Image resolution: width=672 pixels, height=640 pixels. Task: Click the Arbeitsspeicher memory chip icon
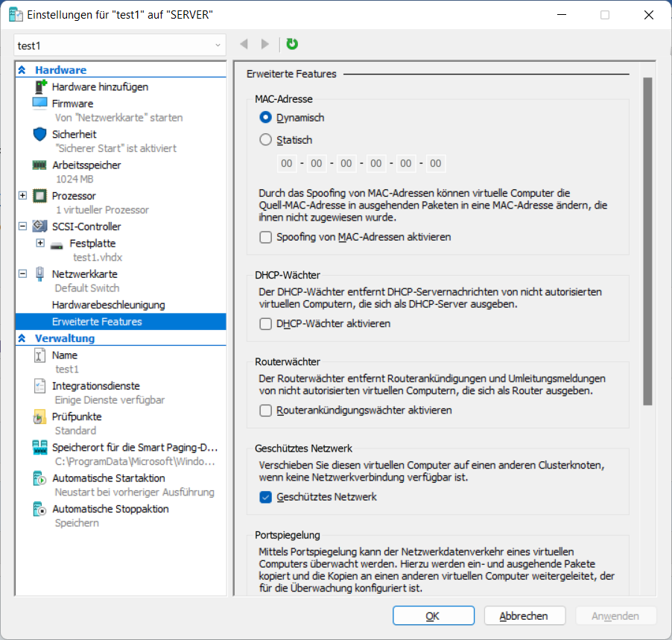click(39, 165)
